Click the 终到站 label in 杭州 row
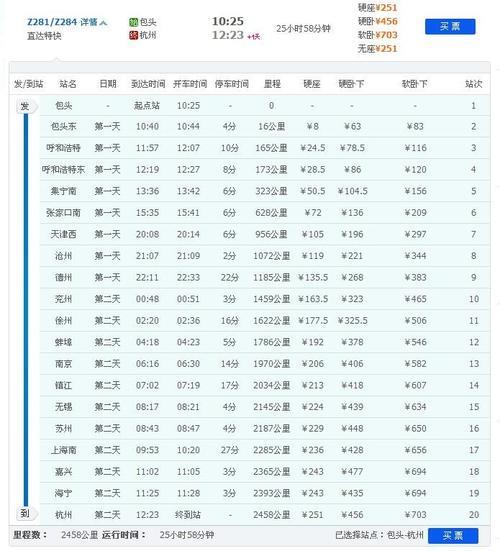The image size is (500, 551). 188,515
